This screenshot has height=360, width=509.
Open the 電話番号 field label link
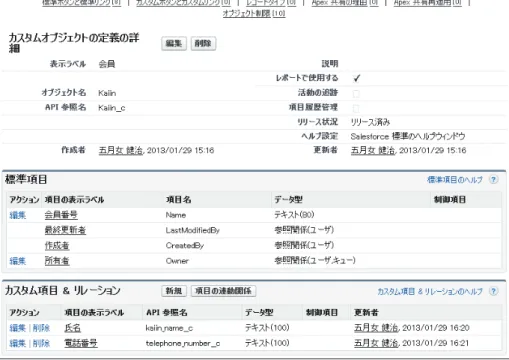pyautogui.click(x=81, y=343)
